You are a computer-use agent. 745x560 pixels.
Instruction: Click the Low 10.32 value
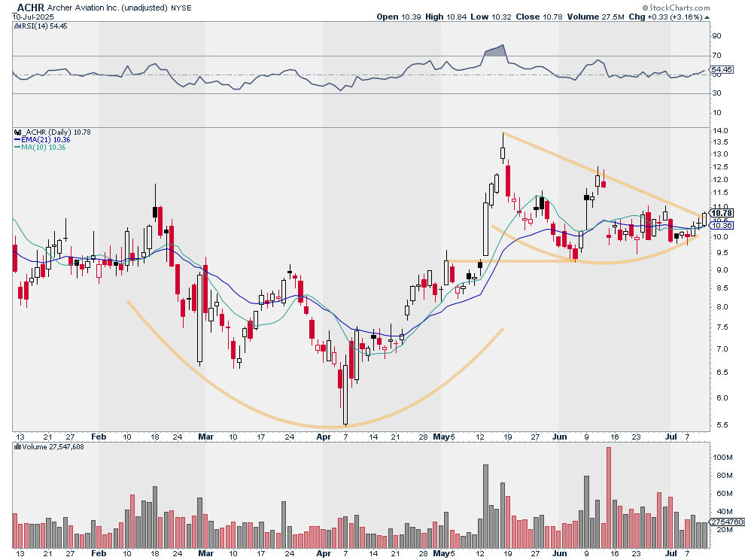click(x=491, y=17)
